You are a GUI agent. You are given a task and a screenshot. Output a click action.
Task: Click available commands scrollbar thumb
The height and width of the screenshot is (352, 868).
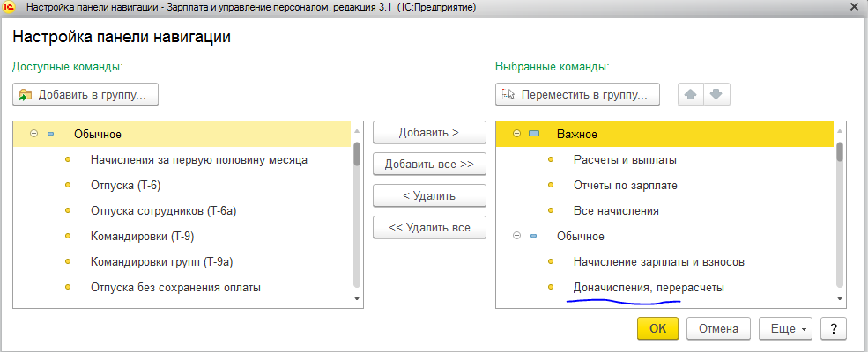[x=357, y=154]
